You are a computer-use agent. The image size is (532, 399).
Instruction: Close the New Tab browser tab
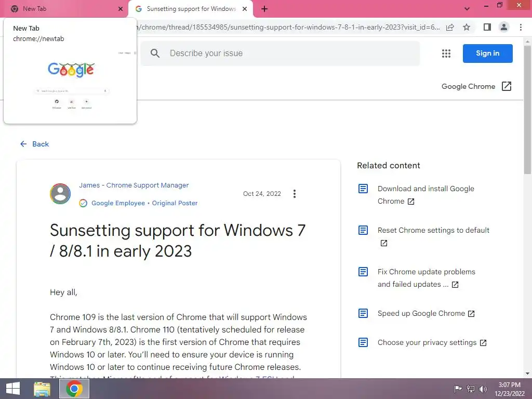(121, 9)
